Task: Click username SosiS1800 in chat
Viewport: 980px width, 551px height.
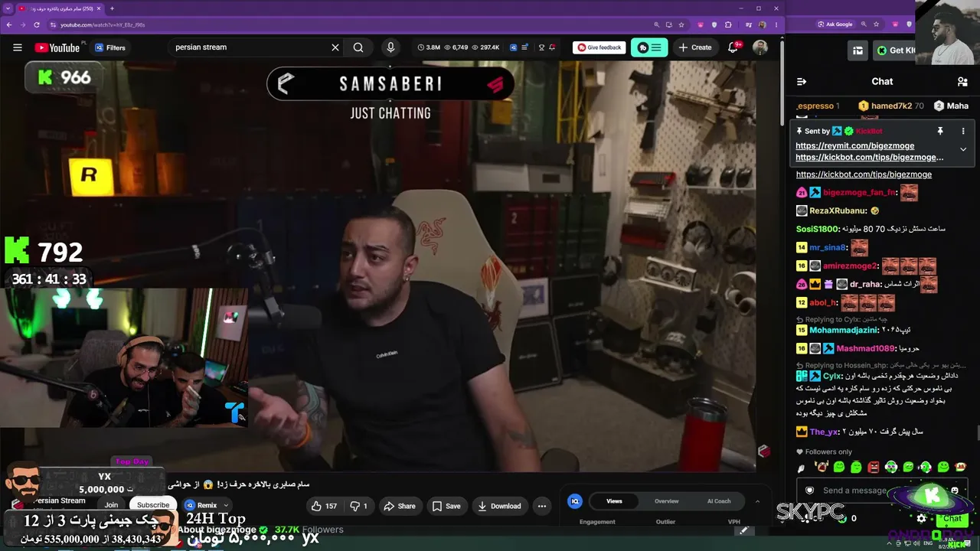Action: click(818, 229)
